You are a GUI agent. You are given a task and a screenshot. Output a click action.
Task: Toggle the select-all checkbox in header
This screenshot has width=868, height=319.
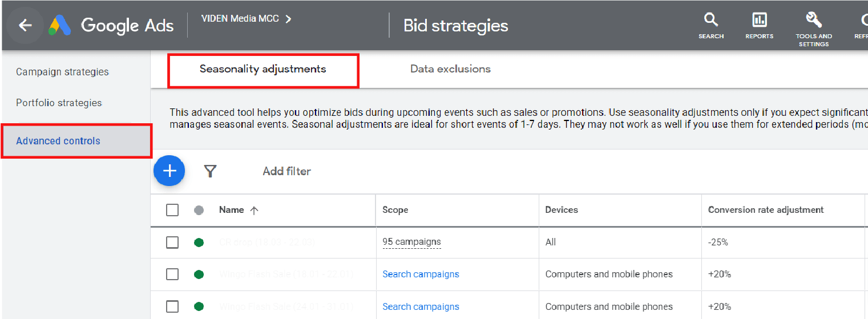tap(172, 211)
